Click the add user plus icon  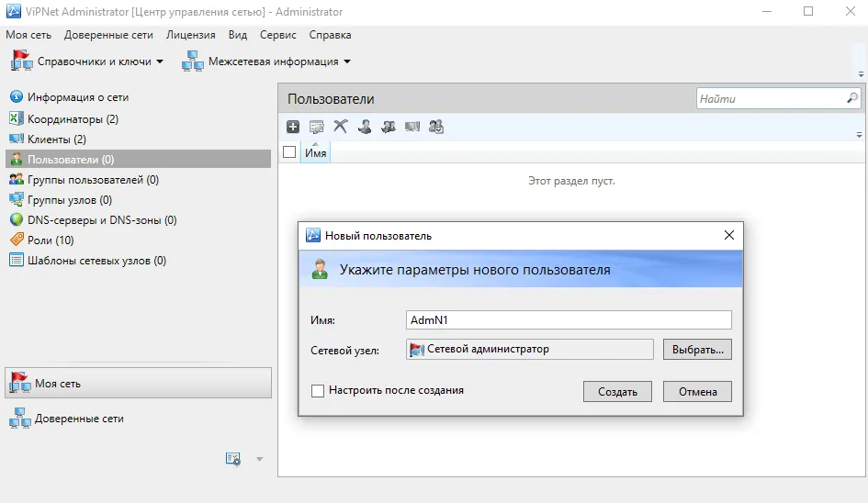tap(293, 127)
